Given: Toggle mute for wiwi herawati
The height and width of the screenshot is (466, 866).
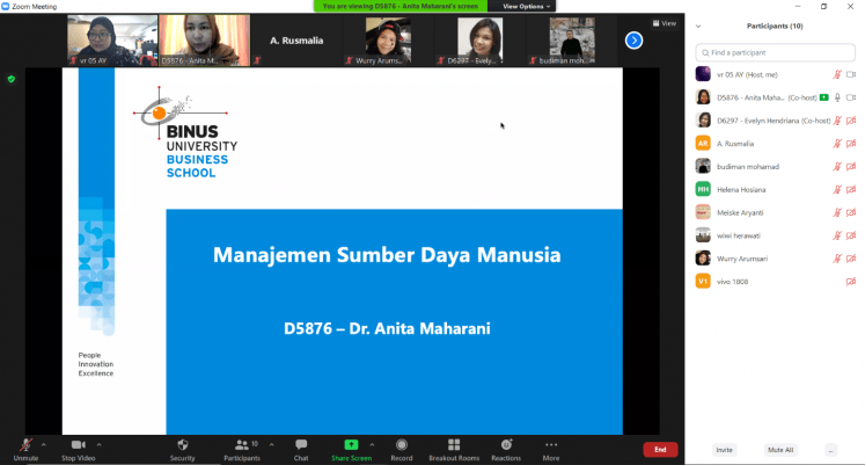Looking at the screenshot, I should 837,236.
